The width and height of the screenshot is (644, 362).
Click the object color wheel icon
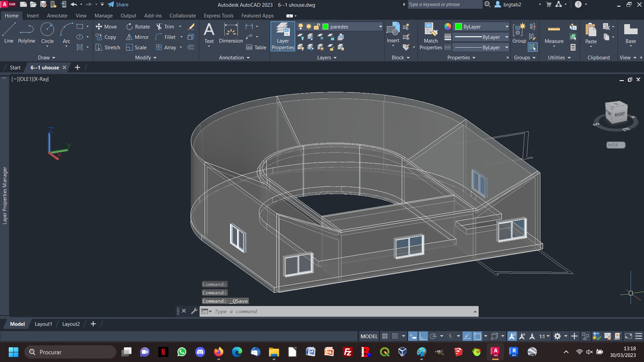[x=447, y=26]
